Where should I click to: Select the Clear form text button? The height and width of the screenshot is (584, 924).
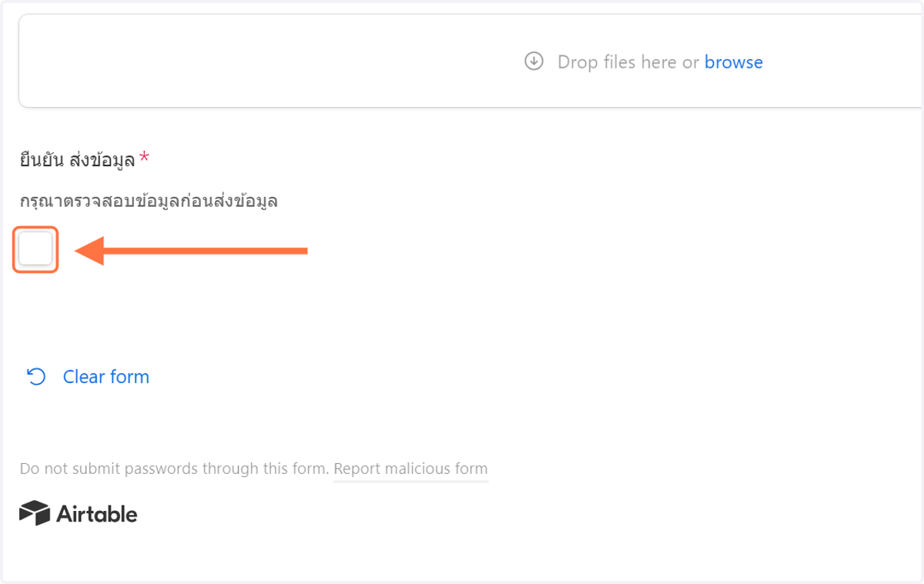(106, 376)
